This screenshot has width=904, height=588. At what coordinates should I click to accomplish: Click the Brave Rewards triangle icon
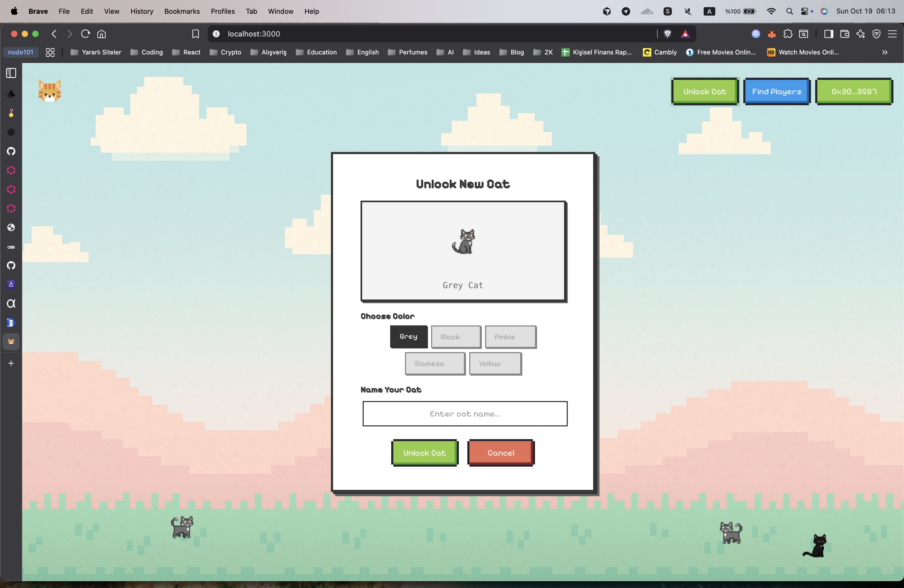pos(685,34)
